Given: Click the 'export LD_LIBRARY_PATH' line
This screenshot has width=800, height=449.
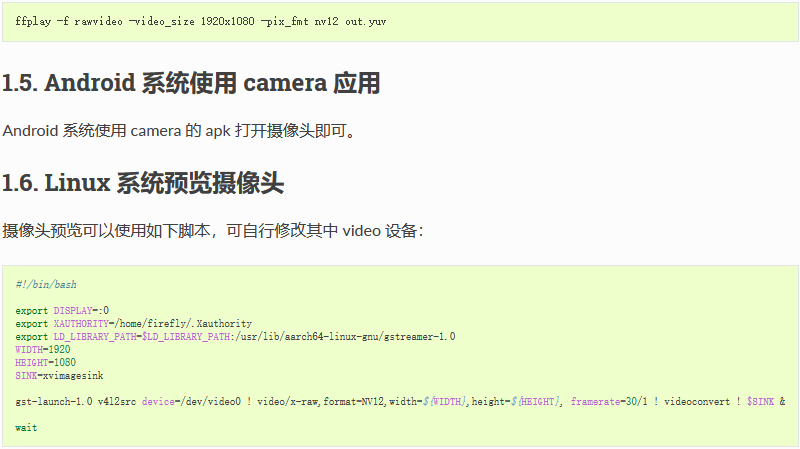Looking at the screenshot, I should point(235,337).
